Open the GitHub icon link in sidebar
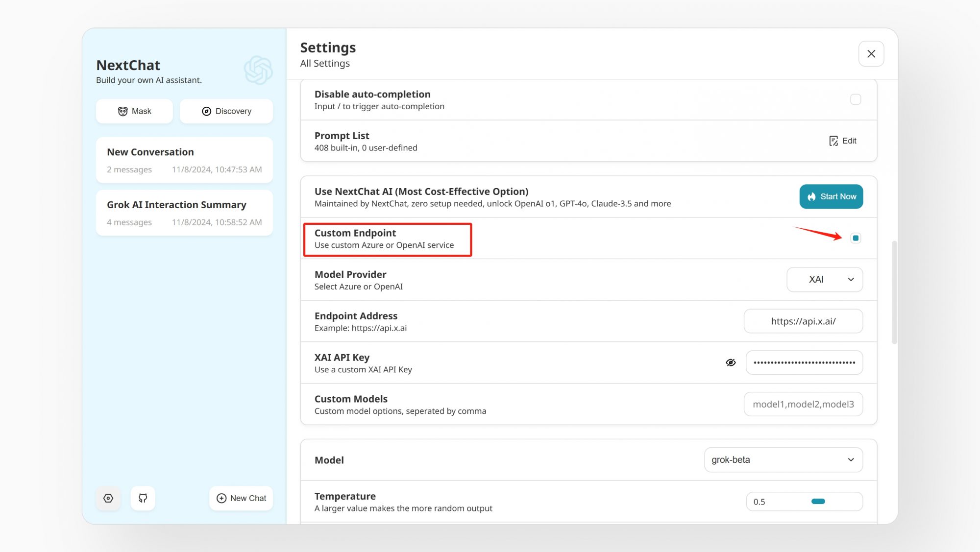 143,498
